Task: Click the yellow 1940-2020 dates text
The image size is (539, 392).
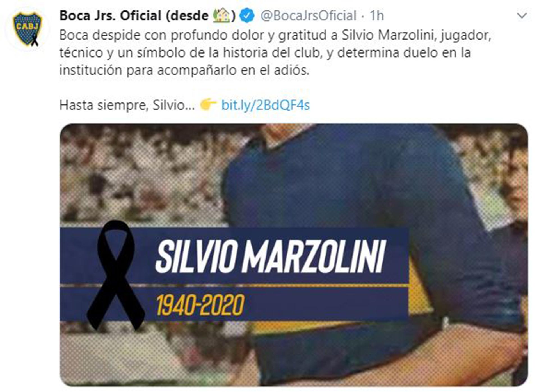Action: click(x=200, y=305)
